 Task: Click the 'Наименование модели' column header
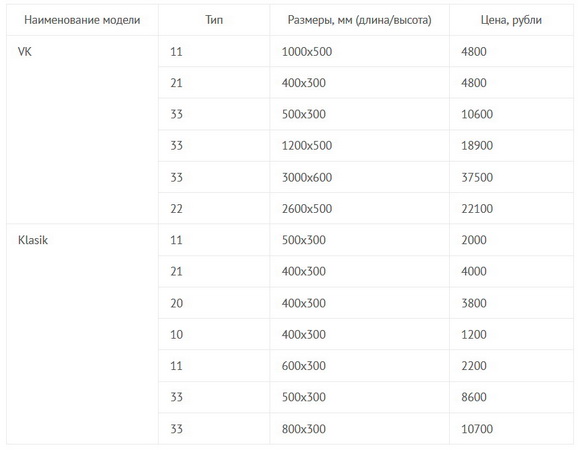click(82, 20)
